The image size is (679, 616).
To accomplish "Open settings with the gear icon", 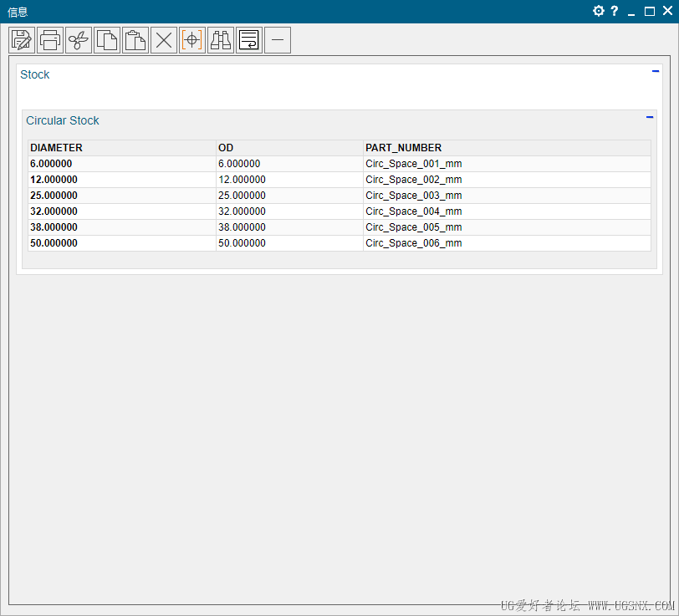I will 598,11.
